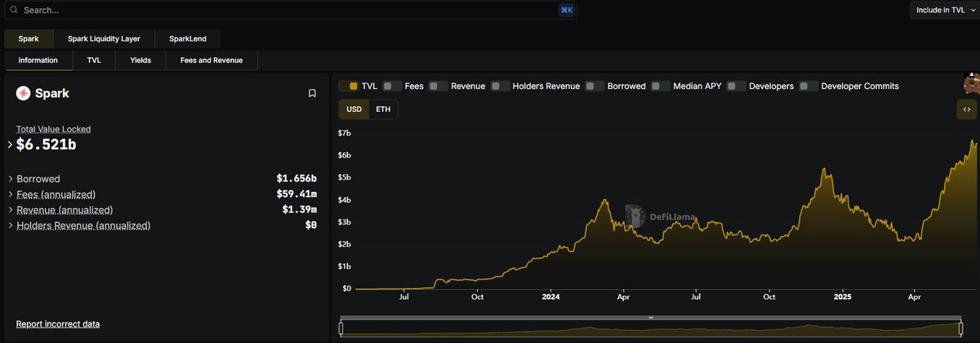
Task: Click the Spark logo icon
Action: tap(23, 93)
